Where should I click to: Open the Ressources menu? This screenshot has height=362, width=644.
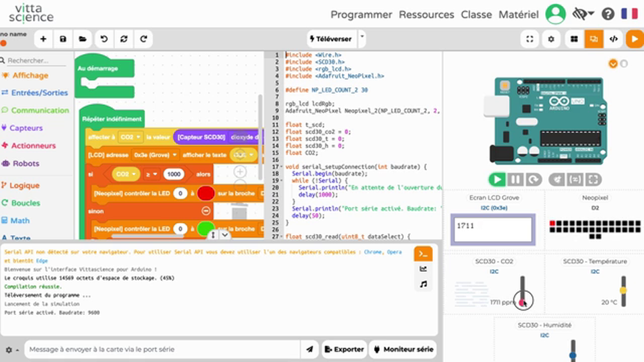[x=426, y=15]
